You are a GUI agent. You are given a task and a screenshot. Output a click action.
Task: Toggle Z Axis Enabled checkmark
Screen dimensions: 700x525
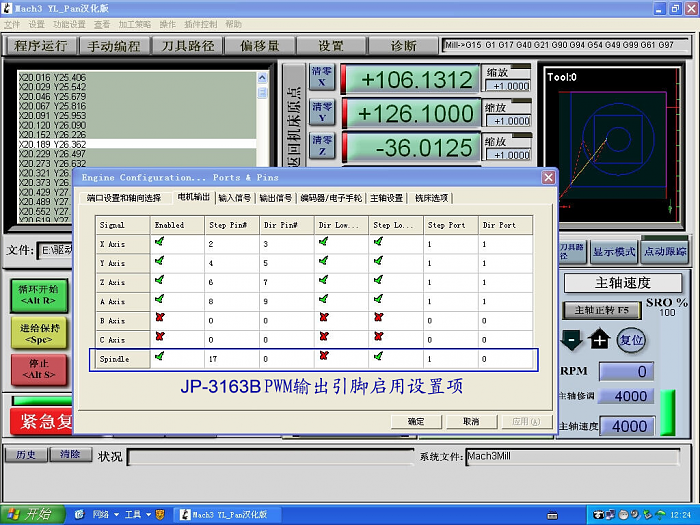coord(159,280)
